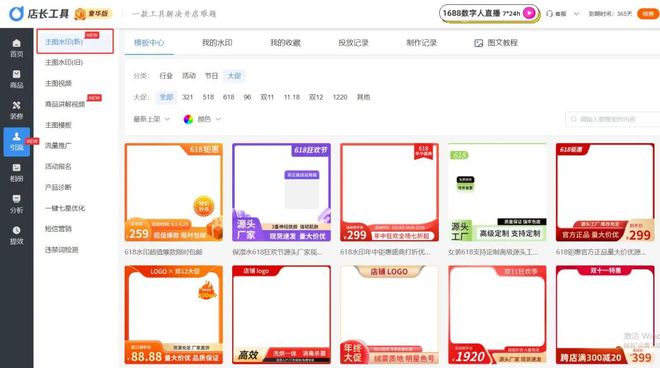This screenshot has width=660, height=368.
Task: Open the red 店铺logo 高效 template
Action: (x=282, y=315)
